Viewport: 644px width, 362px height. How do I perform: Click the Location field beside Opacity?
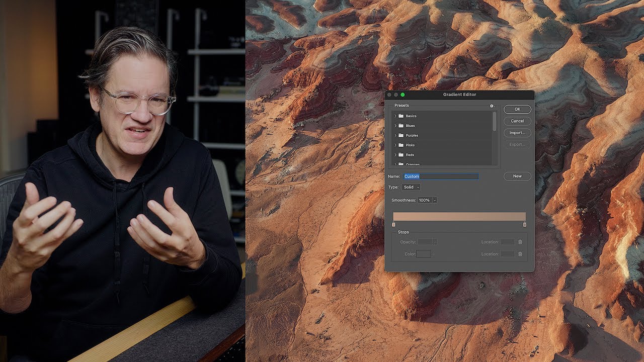[x=508, y=242]
